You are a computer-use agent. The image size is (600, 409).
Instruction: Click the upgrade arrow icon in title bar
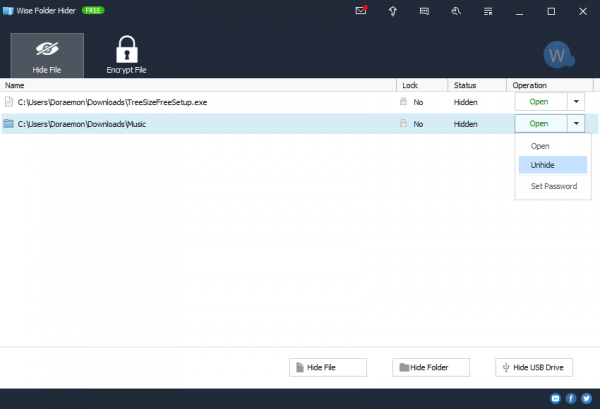pos(393,11)
